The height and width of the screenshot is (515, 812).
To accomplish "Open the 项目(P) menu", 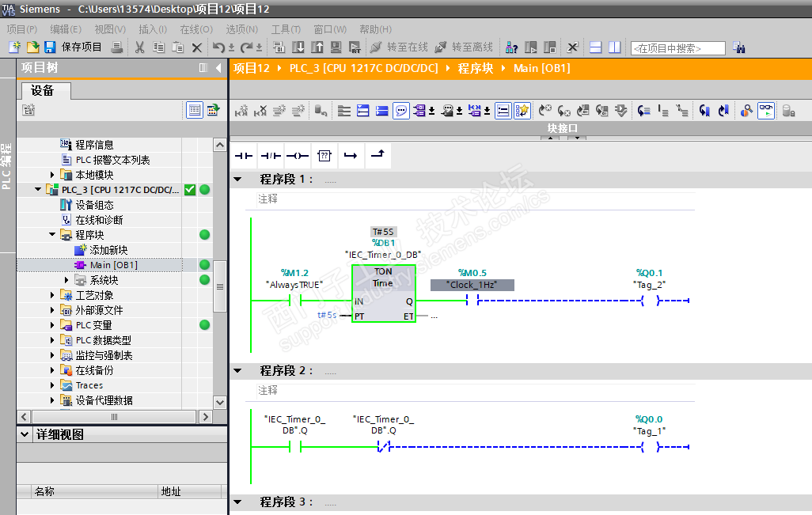I will [22, 29].
